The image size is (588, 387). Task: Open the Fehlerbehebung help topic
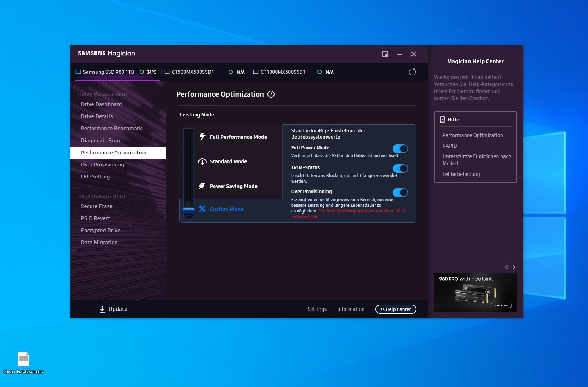click(x=461, y=174)
